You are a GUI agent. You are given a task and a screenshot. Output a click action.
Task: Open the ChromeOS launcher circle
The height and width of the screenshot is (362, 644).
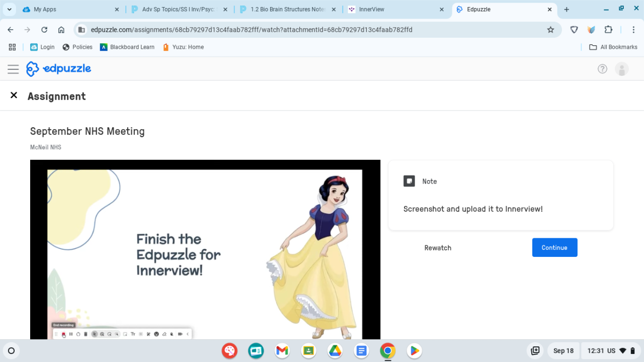(12, 350)
